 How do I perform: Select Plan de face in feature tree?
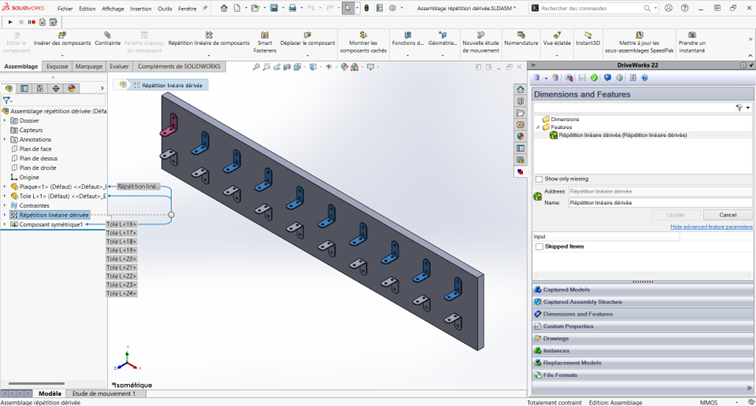31,149
